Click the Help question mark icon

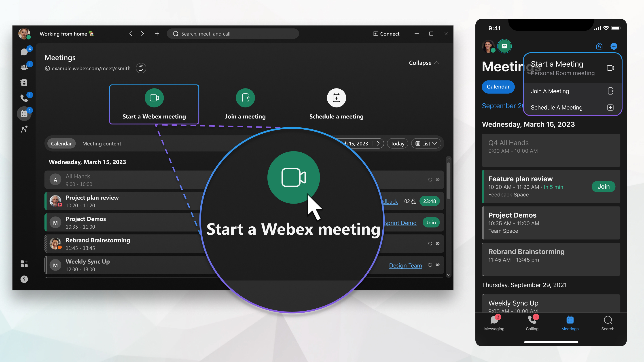pos(24,279)
